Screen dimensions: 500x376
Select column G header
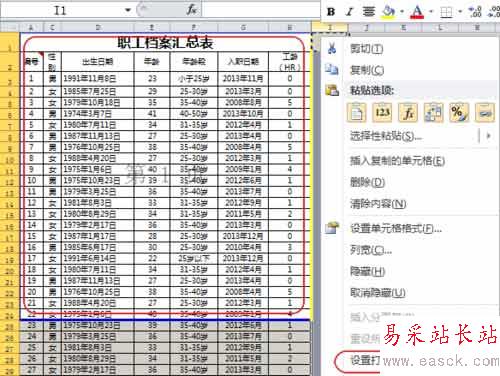243,27
